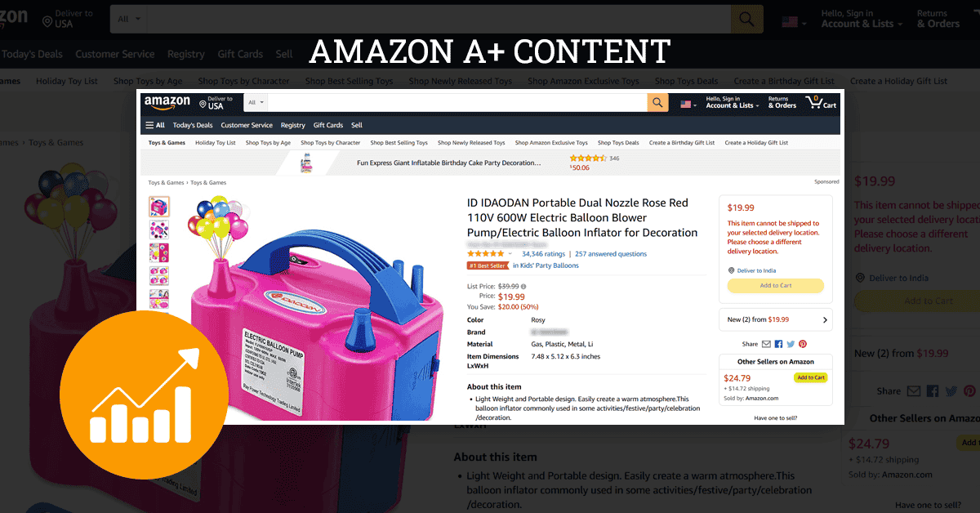Share via the Twitter icon
The image size is (980, 513).
coord(791,344)
